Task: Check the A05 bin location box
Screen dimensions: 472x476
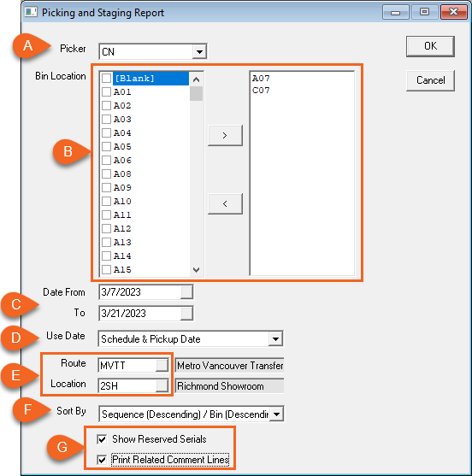Action: pos(106,147)
